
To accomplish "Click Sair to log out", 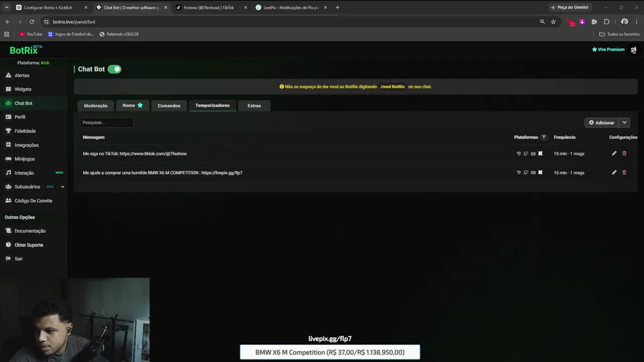I will 18,258.
